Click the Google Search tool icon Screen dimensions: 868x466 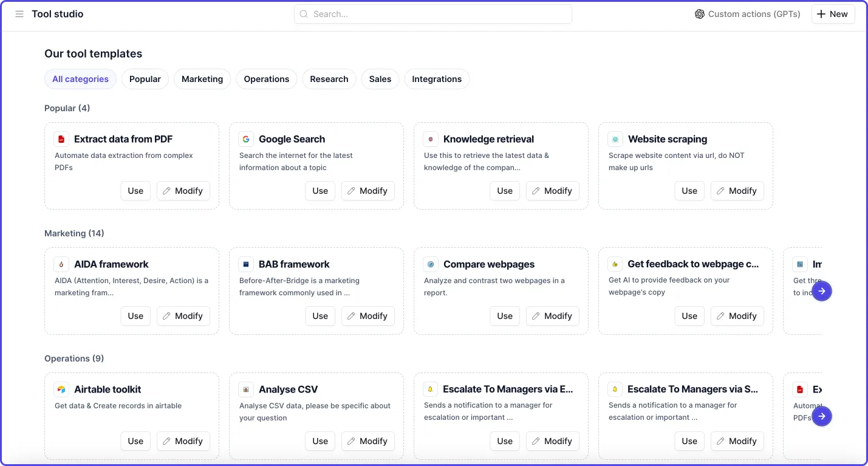246,139
